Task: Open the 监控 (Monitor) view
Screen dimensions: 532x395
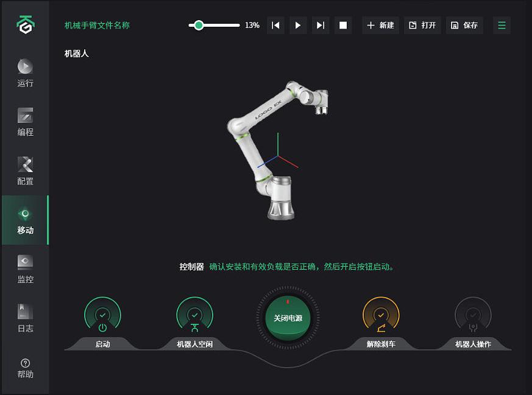Action: pos(24,268)
